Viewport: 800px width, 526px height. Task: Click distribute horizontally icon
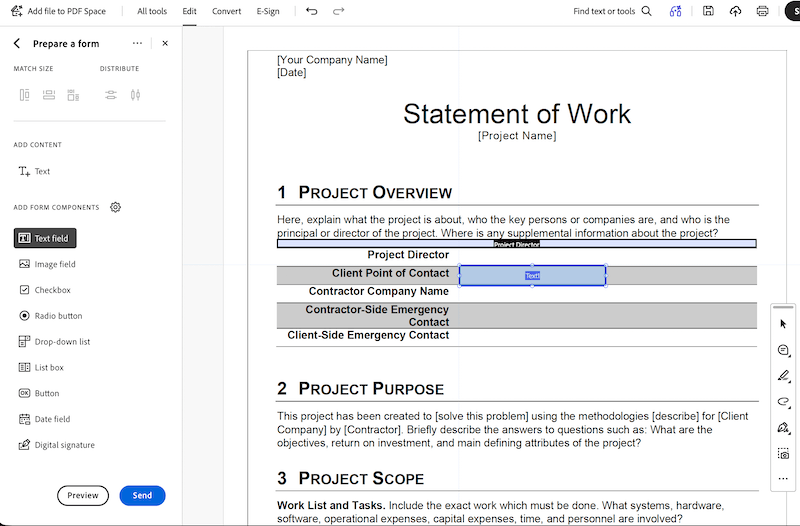coord(135,95)
